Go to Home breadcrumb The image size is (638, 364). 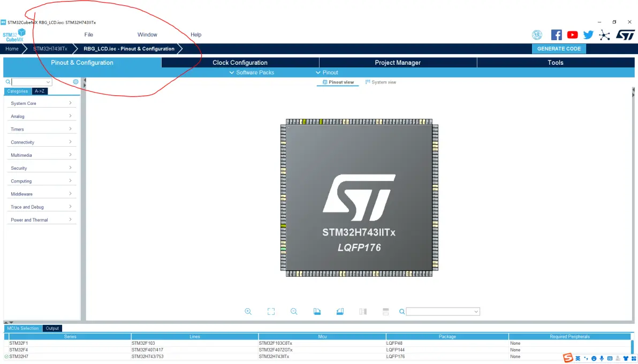click(x=12, y=49)
